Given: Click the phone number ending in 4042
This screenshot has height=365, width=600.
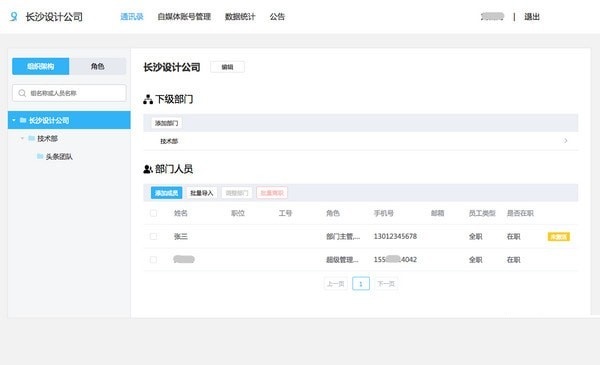Looking at the screenshot, I should 395,259.
